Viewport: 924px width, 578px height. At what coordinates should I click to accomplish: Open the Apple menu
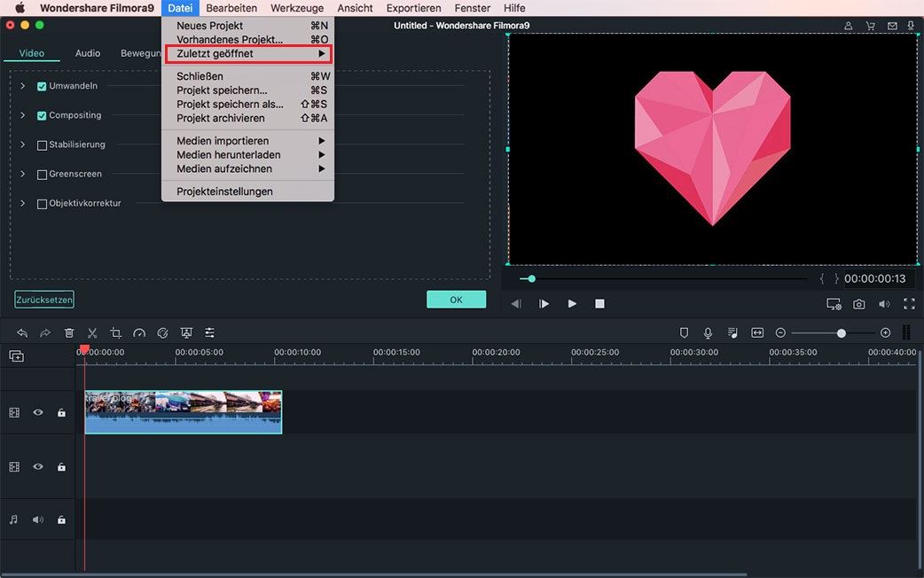(20, 8)
